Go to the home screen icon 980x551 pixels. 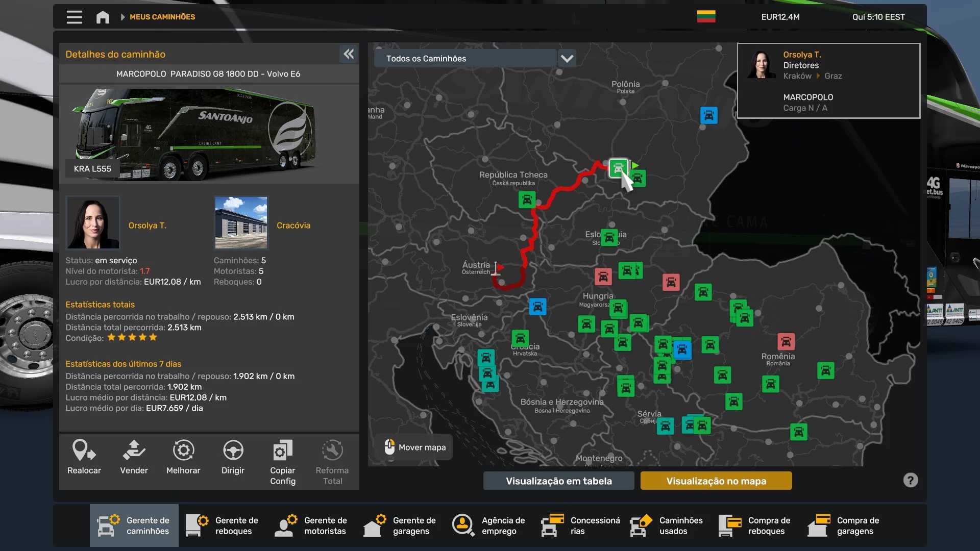click(103, 17)
